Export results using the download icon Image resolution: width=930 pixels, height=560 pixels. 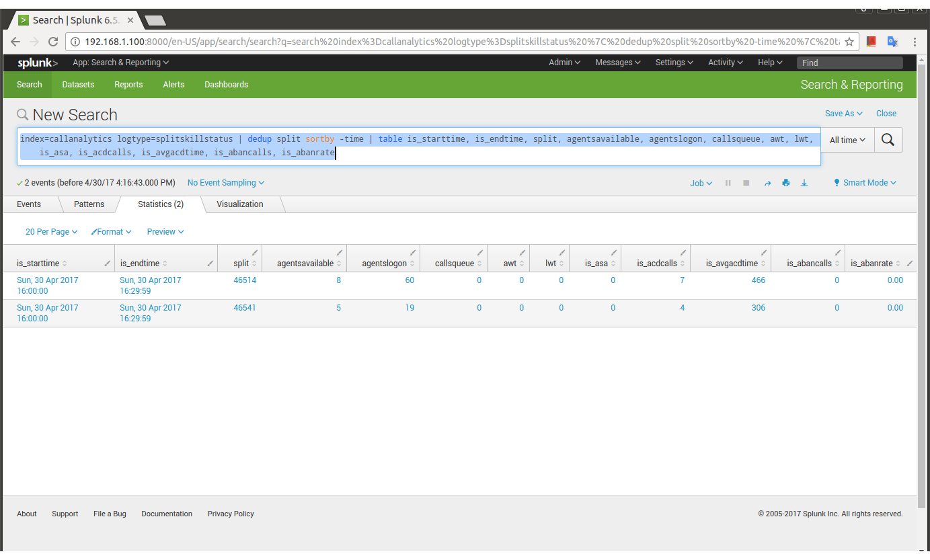(x=804, y=183)
